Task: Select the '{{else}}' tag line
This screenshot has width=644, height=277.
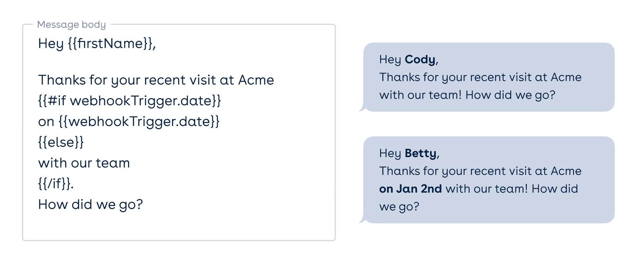Action: point(61,142)
